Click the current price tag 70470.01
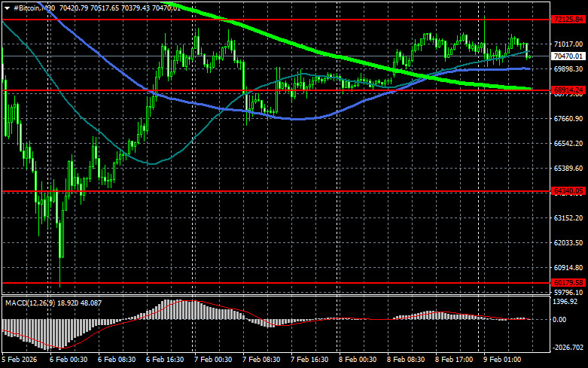Image resolution: width=588 pixels, height=368 pixels. (x=568, y=56)
